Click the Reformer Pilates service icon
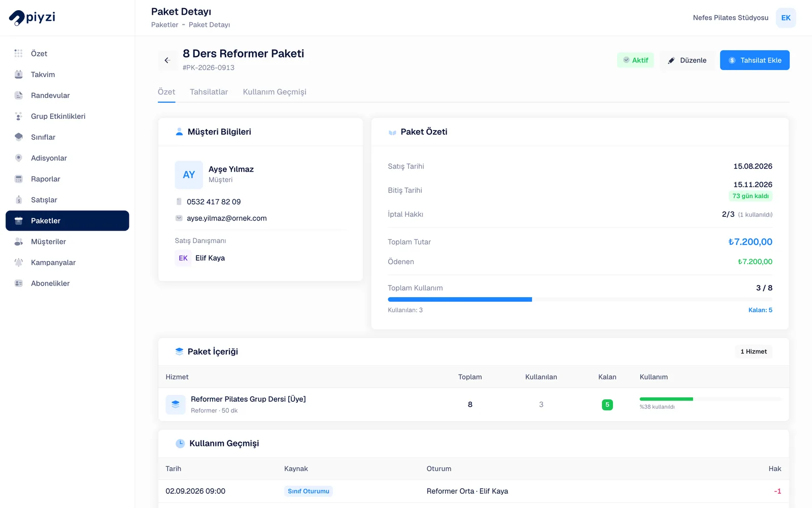The image size is (812, 508). 176,404
